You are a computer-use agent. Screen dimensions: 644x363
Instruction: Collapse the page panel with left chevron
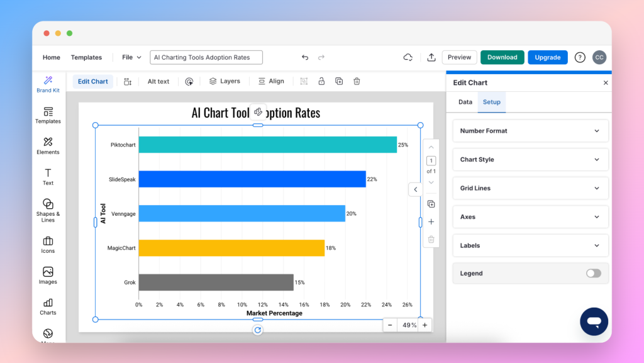coord(416,189)
